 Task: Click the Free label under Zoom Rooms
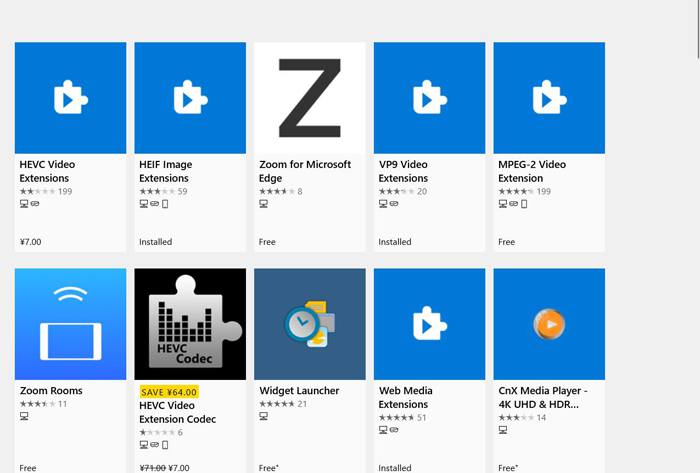point(28,468)
